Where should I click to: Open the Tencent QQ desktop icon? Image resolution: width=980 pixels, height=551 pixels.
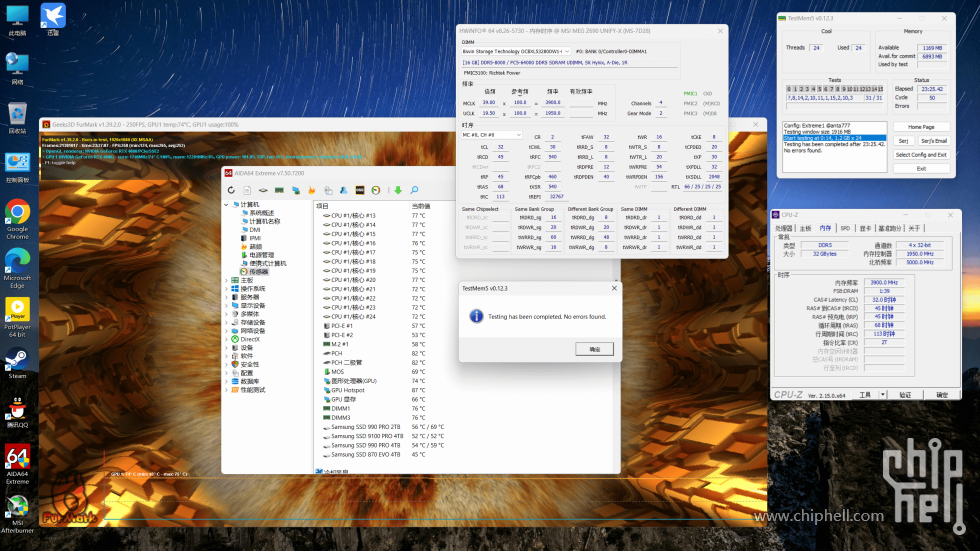tap(18, 412)
